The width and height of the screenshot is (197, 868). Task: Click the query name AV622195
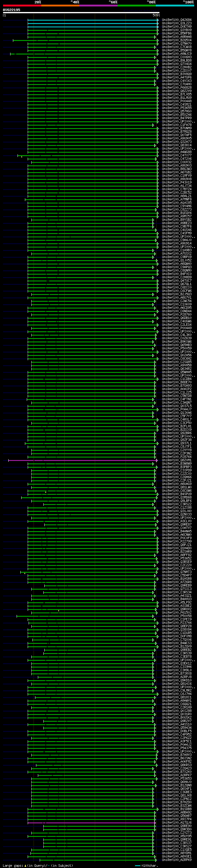tap(11, 10)
